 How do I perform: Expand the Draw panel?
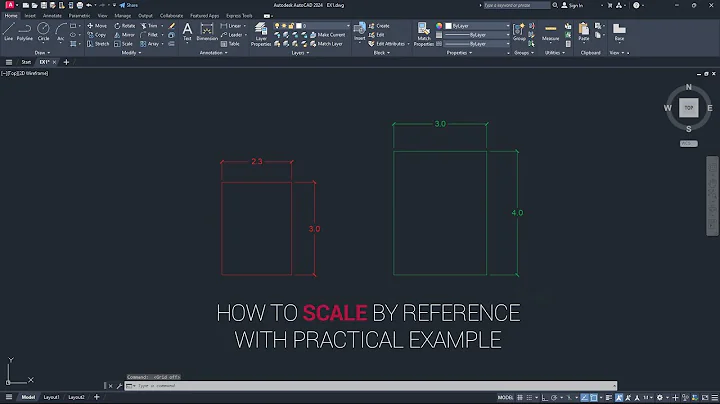click(42, 53)
